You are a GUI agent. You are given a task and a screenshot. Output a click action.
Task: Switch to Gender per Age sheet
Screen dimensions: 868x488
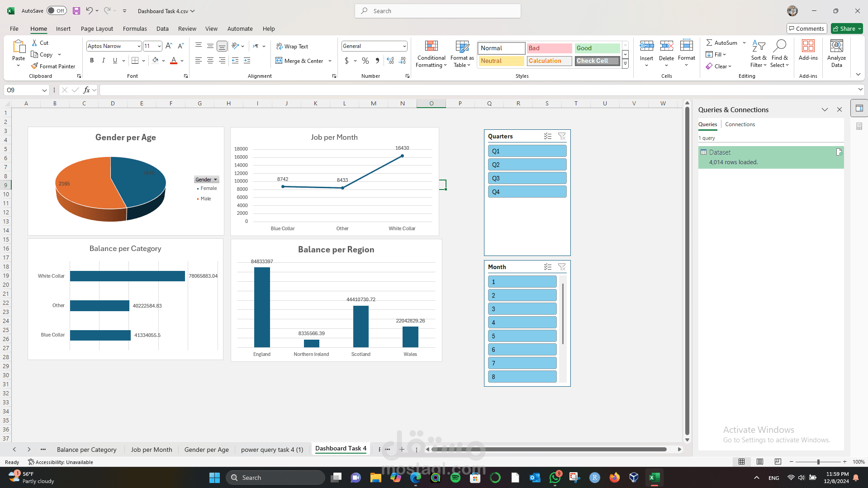(207, 450)
